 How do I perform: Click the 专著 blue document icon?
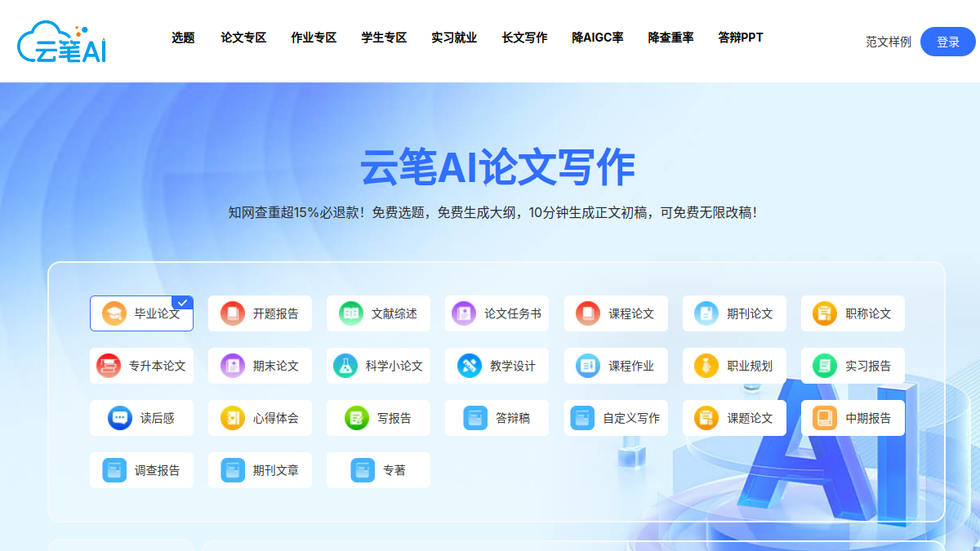click(363, 470)
